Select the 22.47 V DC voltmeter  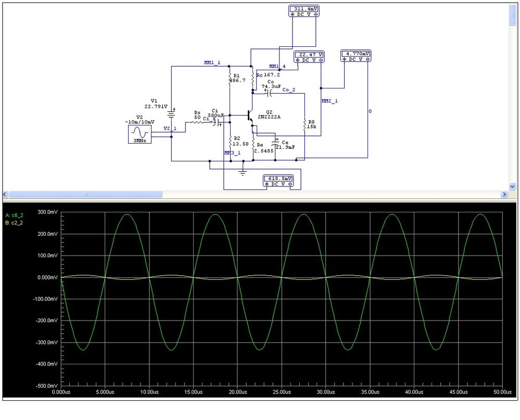point(309,57)
